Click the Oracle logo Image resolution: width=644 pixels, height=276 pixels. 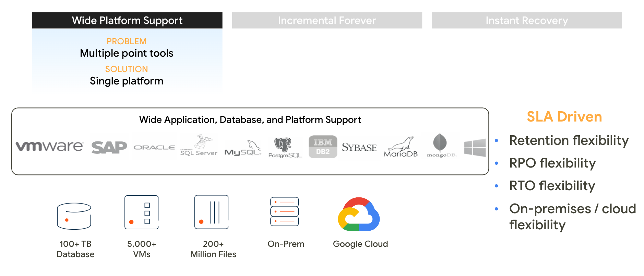(x=154, y=147)
